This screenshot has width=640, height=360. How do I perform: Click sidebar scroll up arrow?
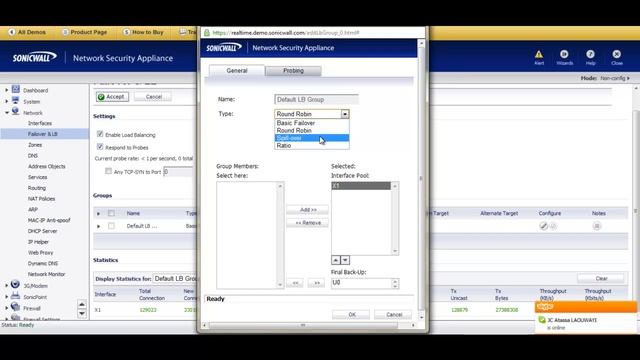tap(82, 304)
